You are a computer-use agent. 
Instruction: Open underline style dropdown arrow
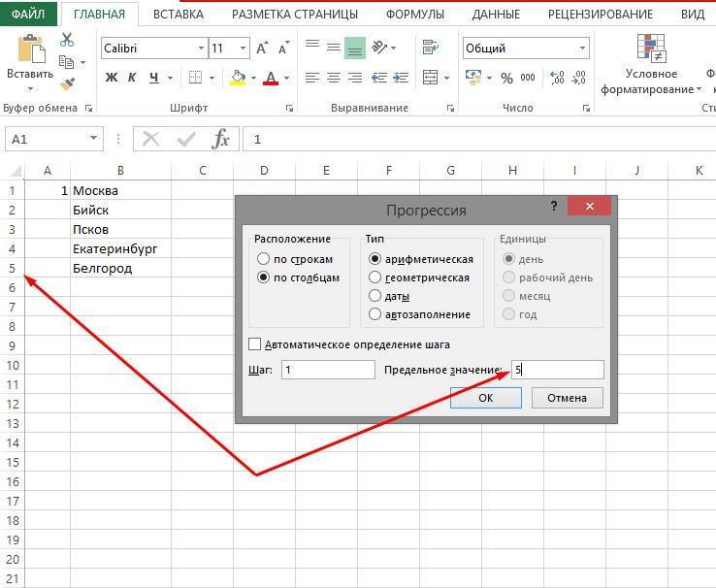tap(170, 78)
